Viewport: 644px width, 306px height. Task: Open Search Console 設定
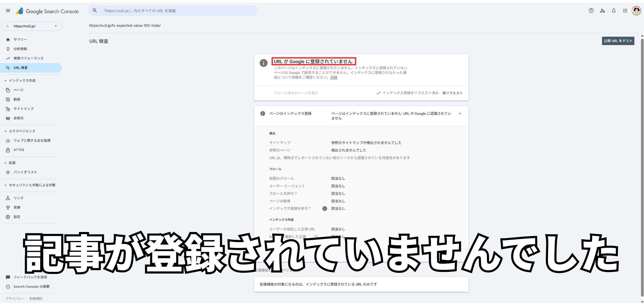[x=17, y=217]
